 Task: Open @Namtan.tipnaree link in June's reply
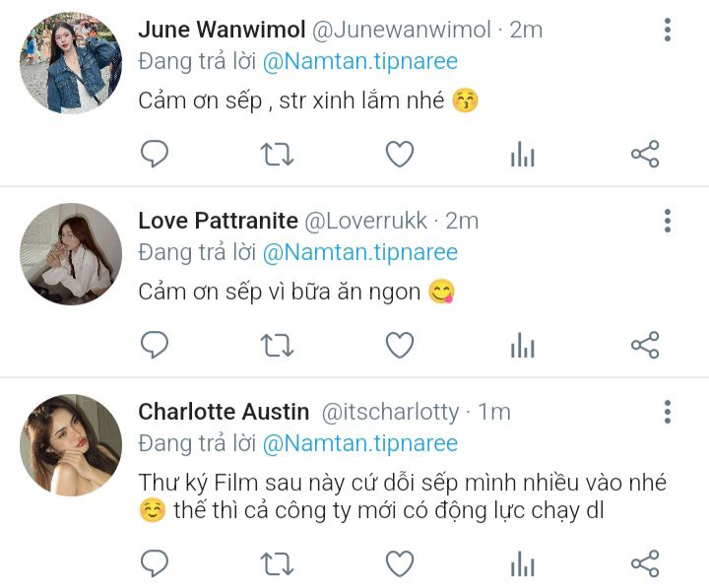click(x=360, y=61)
